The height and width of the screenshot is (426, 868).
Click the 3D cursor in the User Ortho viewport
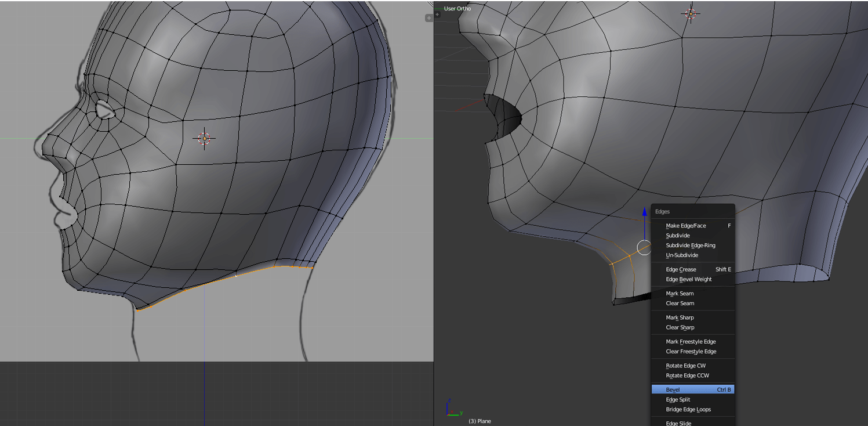[x=690, y=14]
